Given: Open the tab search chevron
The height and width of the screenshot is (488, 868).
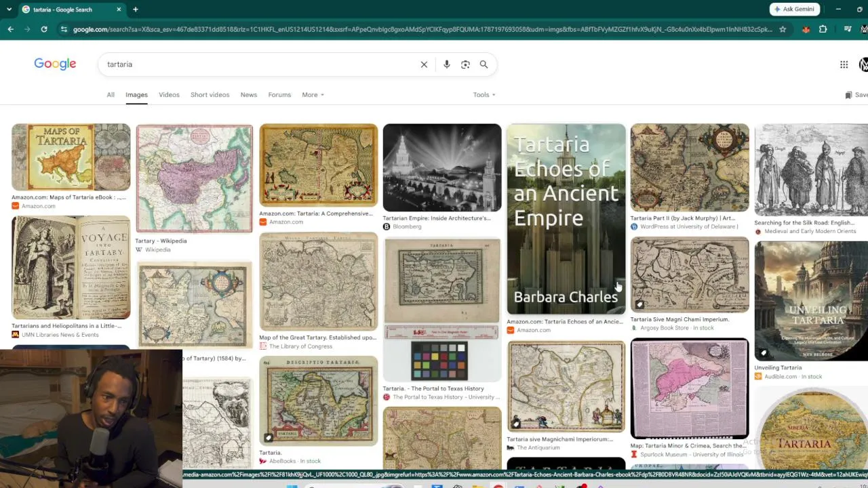Looking at the screenshot, I should click(x=10, y=9).
